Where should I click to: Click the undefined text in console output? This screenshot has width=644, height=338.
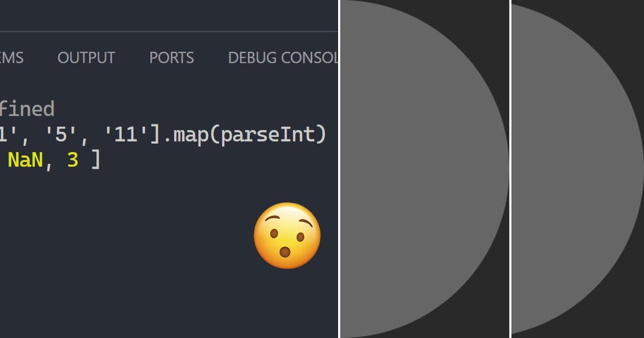tap(27, 109)
